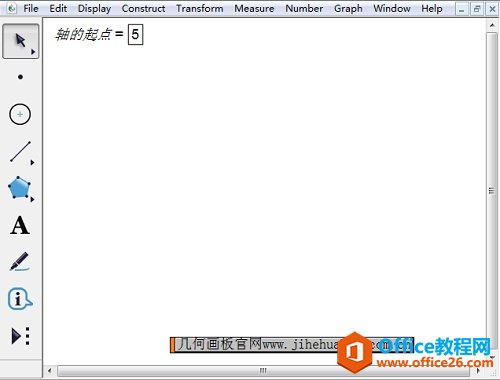Click the vertical scrollbar up arrow

(x=492, y=25)
